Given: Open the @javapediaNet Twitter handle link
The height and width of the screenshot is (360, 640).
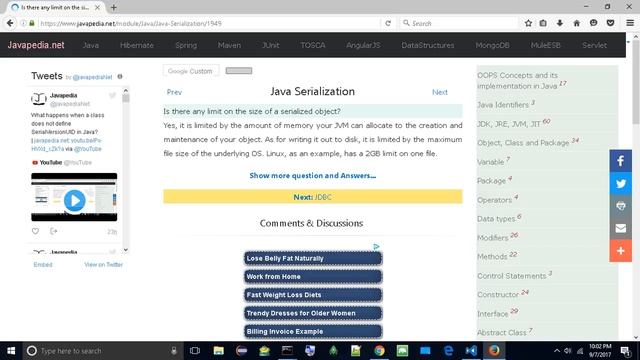Looking at the screenshot, I should pos(92,77).
